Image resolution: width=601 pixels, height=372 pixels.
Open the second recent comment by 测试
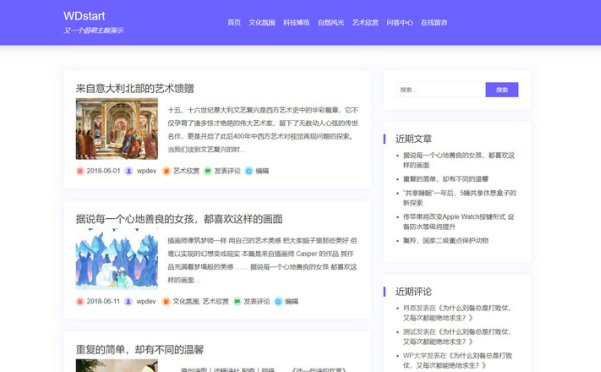(457, 337)
